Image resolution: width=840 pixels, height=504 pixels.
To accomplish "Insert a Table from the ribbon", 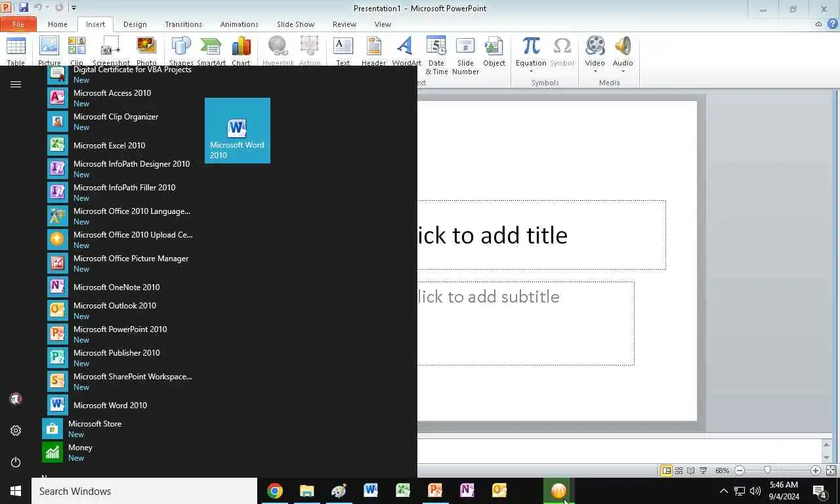I will click(16, 51).
